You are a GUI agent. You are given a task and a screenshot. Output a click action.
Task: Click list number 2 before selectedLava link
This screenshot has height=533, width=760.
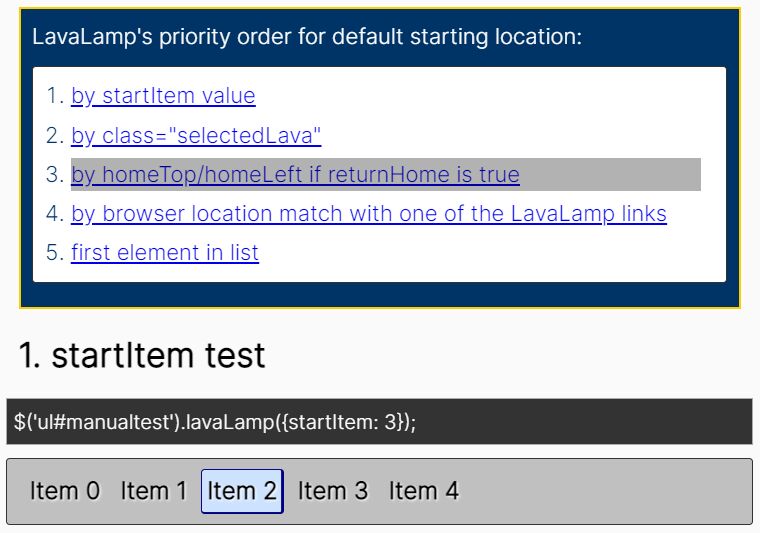coord(55,136)
